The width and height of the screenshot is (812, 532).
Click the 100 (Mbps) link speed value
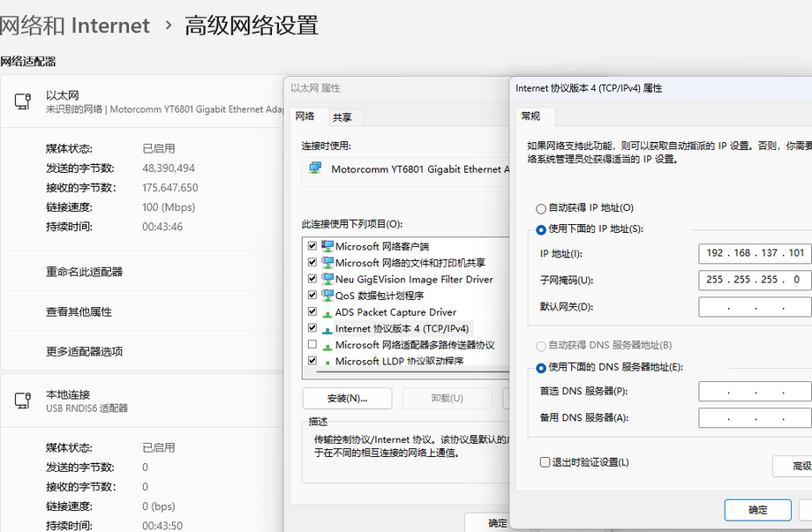(169, 207)
